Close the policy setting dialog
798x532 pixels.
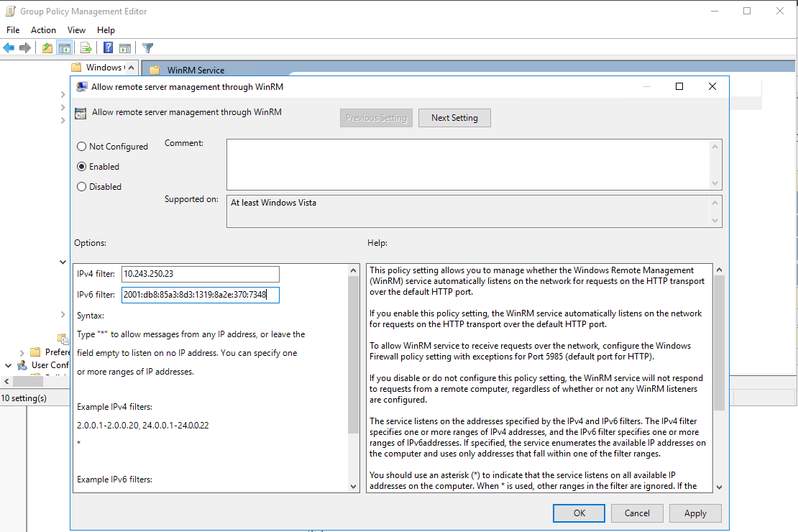click(x=712, y=86)
